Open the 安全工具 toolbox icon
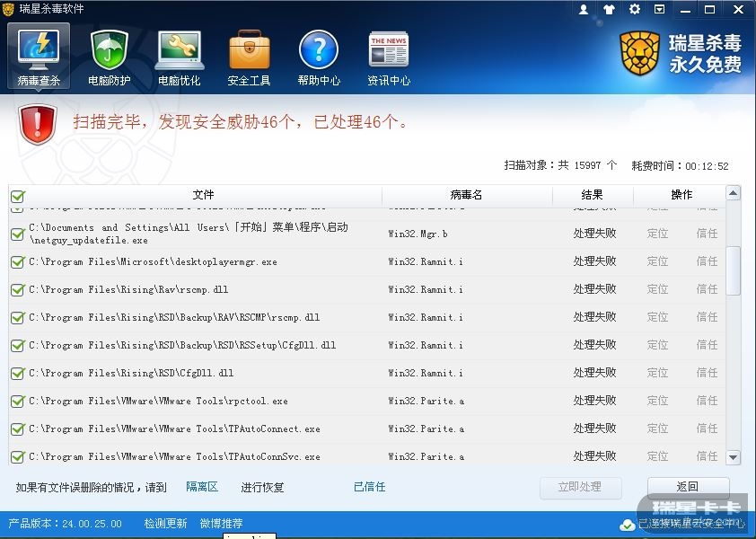 pyautogui.click(x=249, y=57)
